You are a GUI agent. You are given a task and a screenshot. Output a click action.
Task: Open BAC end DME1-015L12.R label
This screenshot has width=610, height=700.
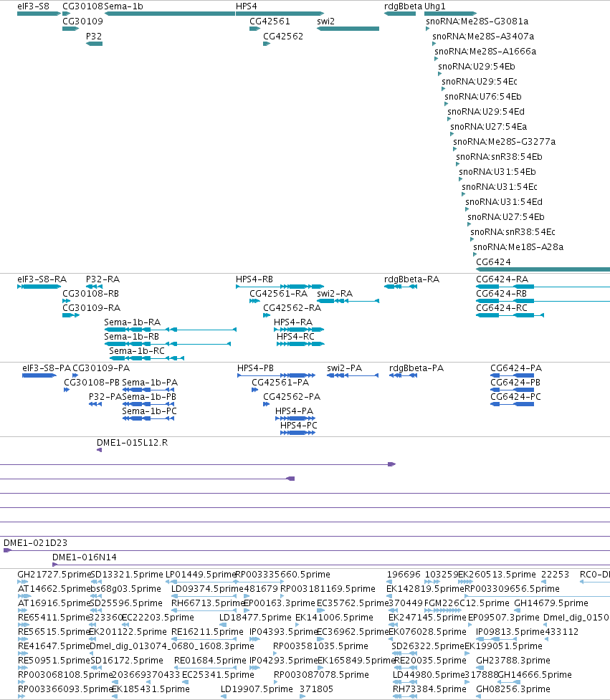click(132, 443)
